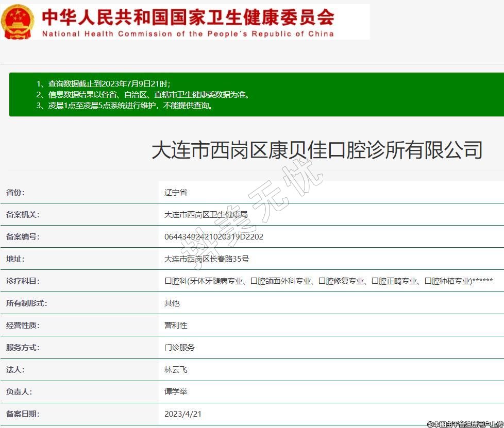This screenshot has width=504, height=428.
Task: Click the province value 辽宁省
Action: (175, 193)
